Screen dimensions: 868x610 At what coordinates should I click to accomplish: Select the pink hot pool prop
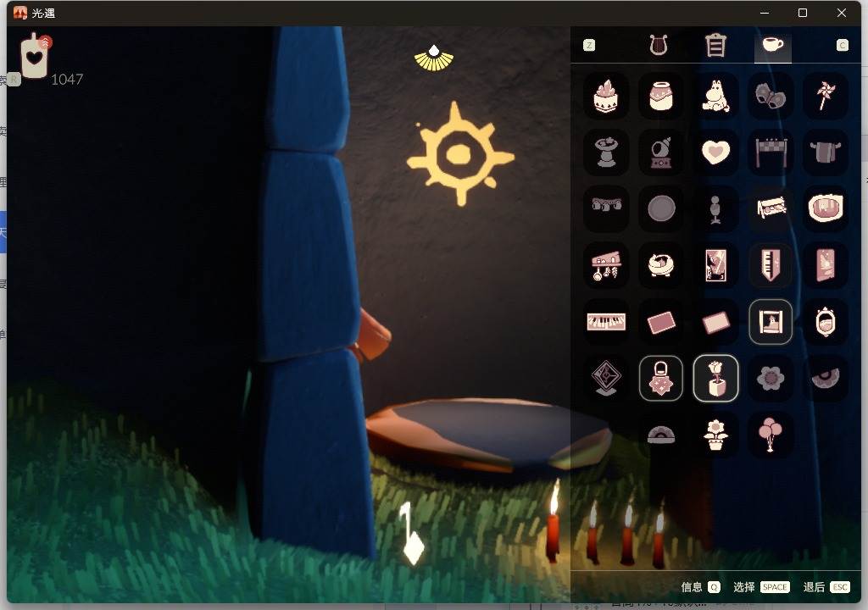(x=826, y=208)
